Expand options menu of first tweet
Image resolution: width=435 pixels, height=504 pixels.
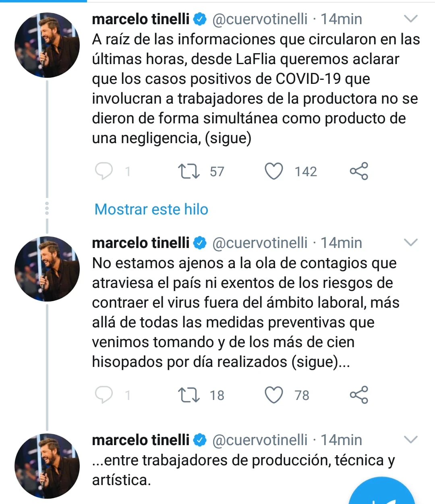(x=410, y=19)
